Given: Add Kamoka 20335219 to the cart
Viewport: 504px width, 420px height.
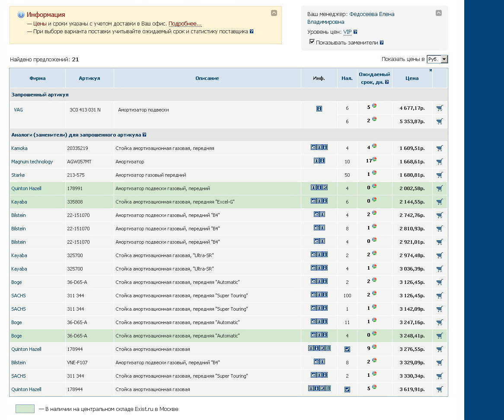Looking at the screenshot, I should click(440, 148).
